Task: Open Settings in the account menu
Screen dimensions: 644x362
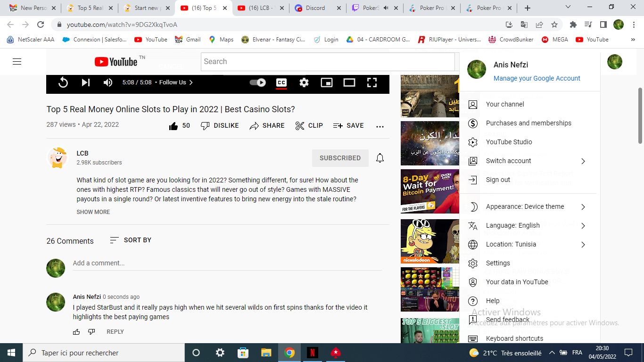Action: (530, 263)
